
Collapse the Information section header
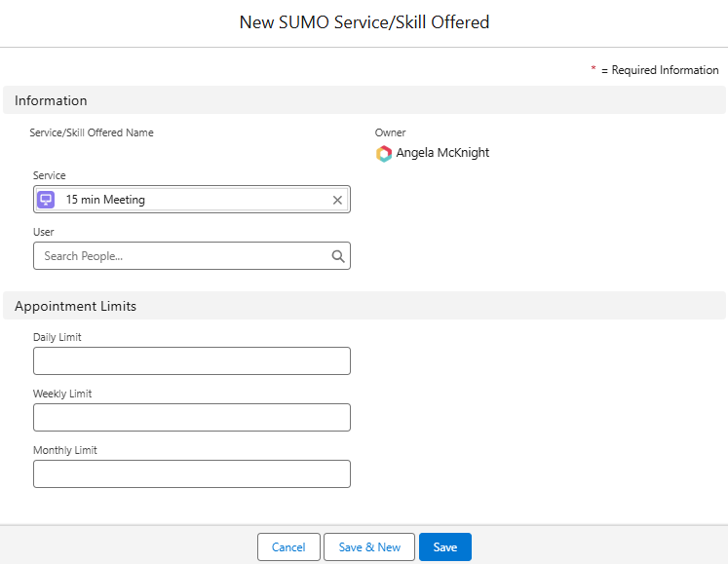click(51, 100)
